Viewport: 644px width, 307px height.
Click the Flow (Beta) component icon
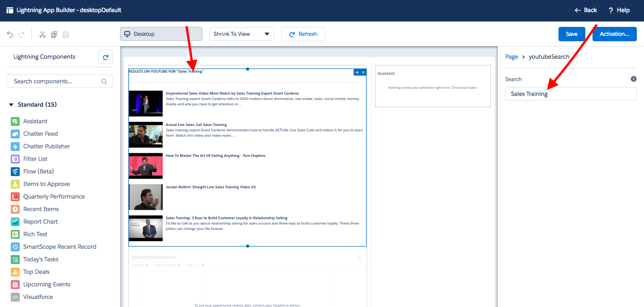(x=15, y=171)
